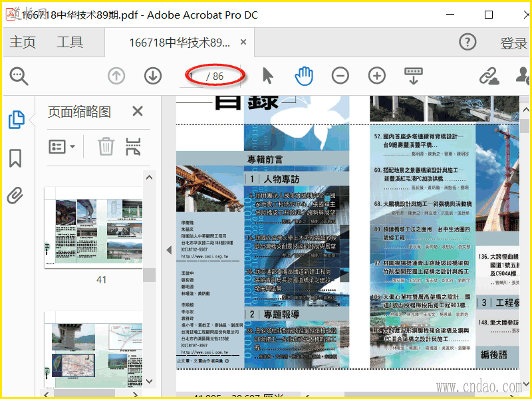
Task: Share file link via cloud icon
Action: pyautogui.click(x=489, y=75)
